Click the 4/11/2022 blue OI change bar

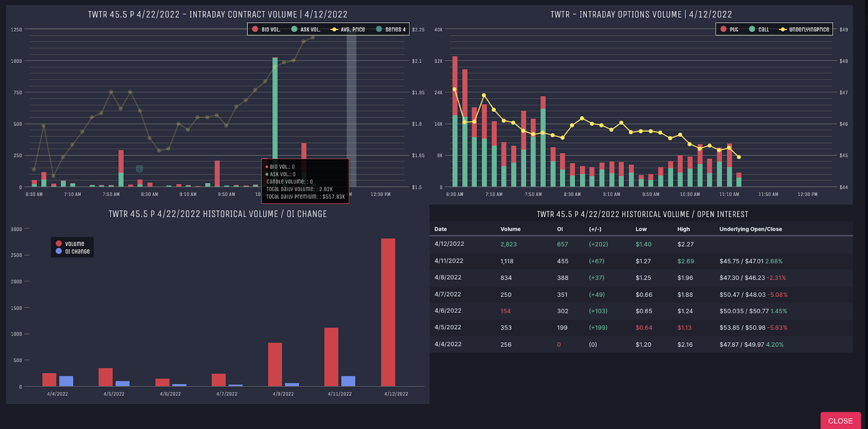click(348, 381)
